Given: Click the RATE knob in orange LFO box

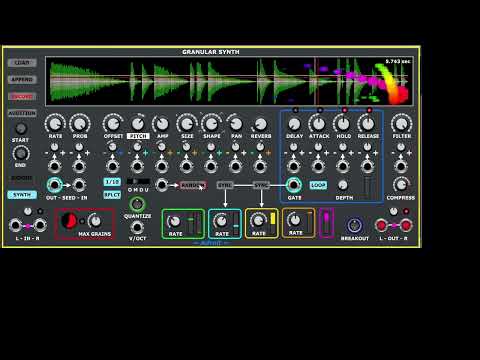Looking at the screenshot, I should click(x=295, y=220).
